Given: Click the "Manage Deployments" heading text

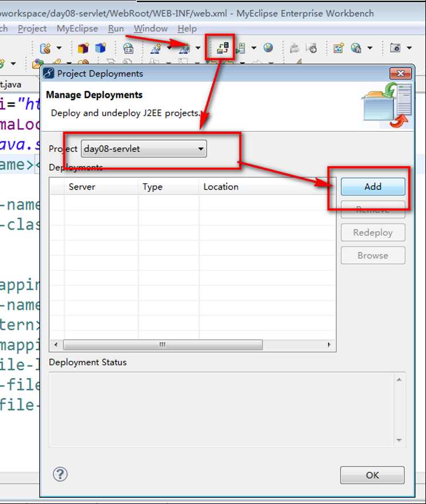Looking at the screenshot, I should click(x=94, y=95).
